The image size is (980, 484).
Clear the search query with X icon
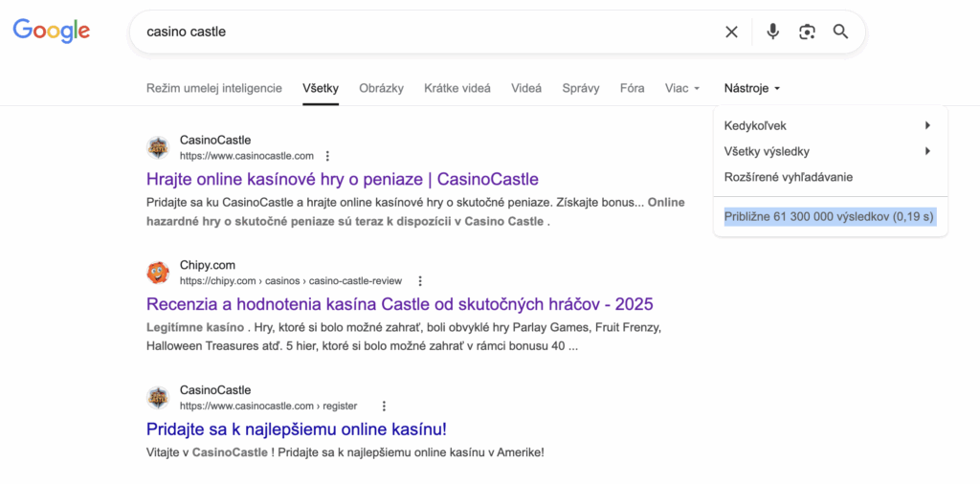731,32
